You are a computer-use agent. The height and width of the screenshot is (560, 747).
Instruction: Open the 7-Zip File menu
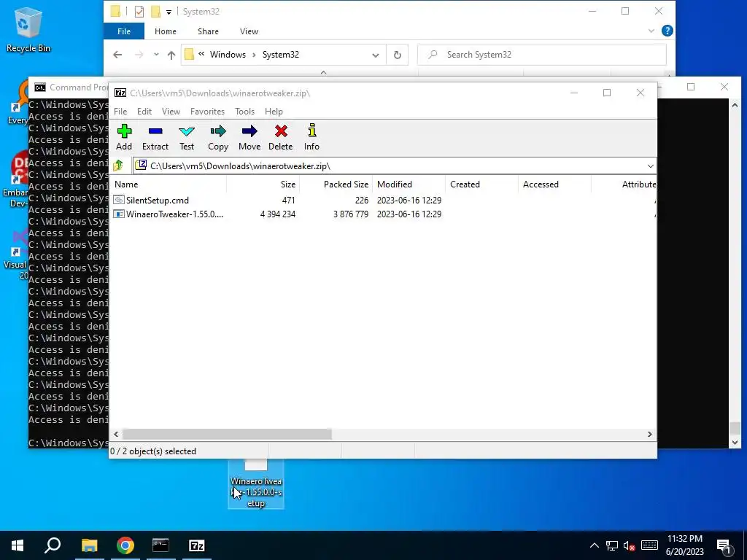[x=120, y=112]
